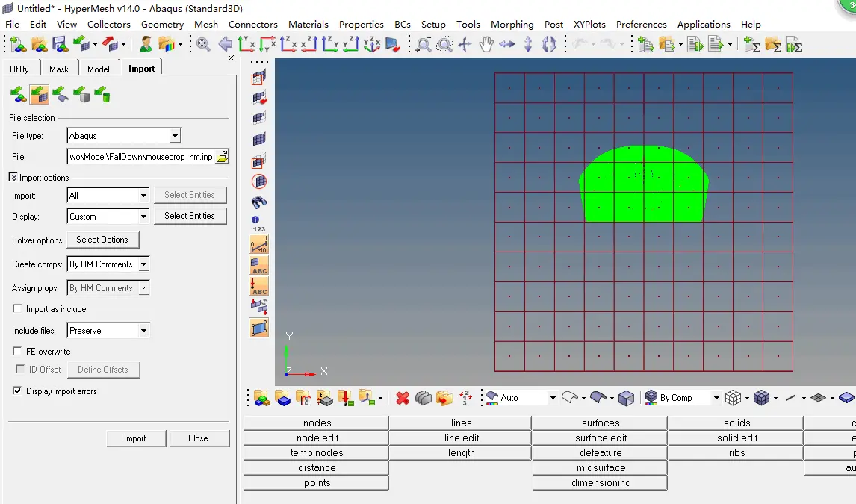This screenshot has width=856, height=504.
Task: Click the green Import Solver Deck toolbar icon
Action: coord(81,44)
